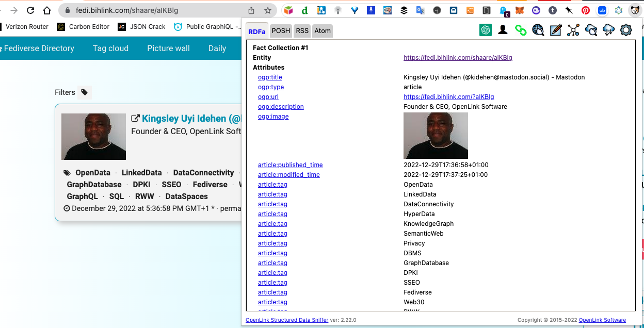Open the Google Translate extension icon
This screenshot has height=328, width=644.
click(x=421, y=10)
